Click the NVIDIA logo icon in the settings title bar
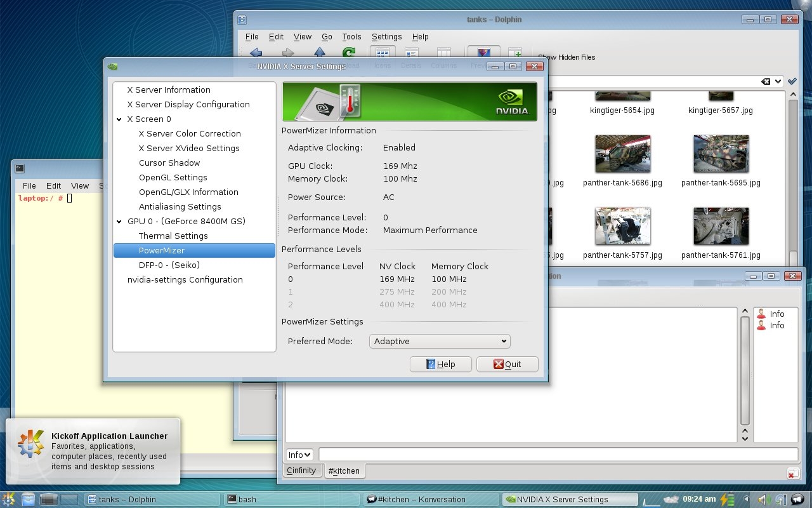The height and width of the screenshot is (508, 812). point(112,66)
